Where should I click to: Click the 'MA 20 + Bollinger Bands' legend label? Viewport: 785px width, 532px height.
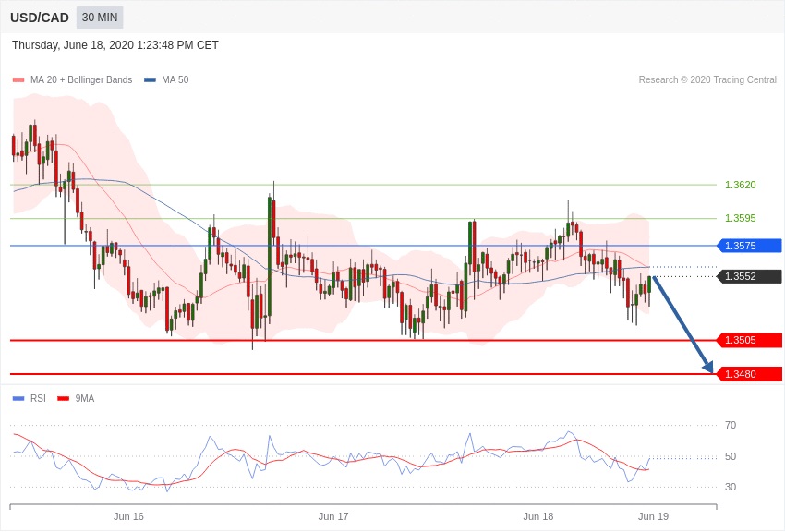pos(81,79)
